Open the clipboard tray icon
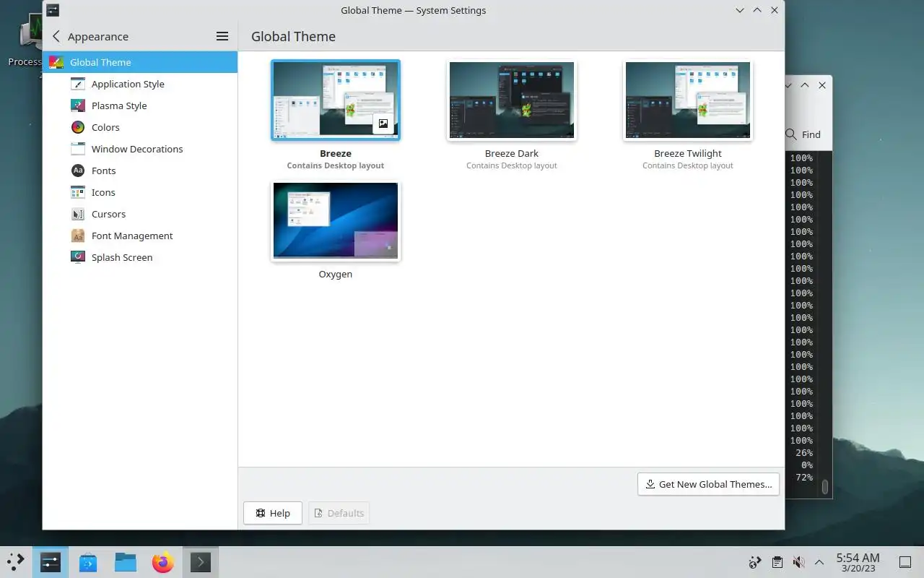 coord(777,562)
